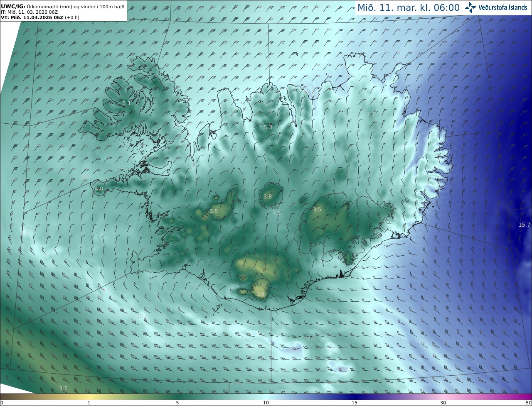The height and width of the screenshot is (406, 532).
Task: Click the 7.5 value below the 3.8 label
Action: pyautogui.click(x=277, y=213)
